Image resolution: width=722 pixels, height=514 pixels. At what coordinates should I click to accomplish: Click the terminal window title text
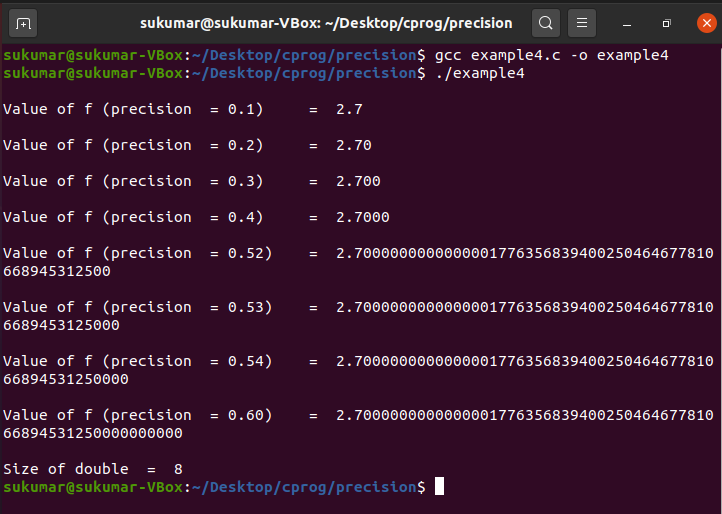(x=325, y=22)
